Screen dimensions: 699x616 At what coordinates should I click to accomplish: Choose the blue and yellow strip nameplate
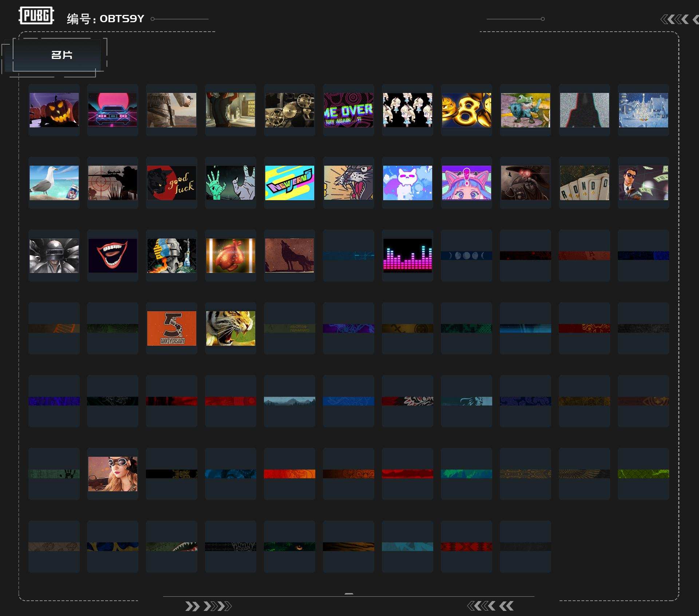112,547
